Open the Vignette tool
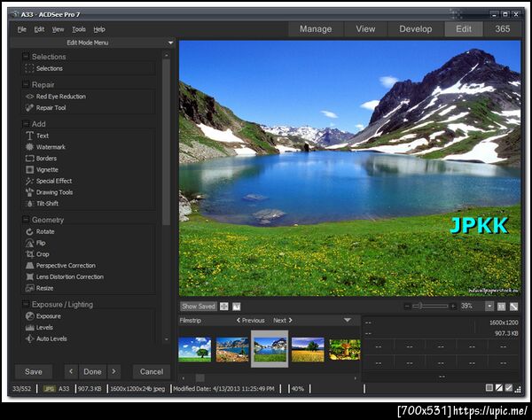Image resolution: width=532 pixels, height=420 pixels. (x=42, y=169)
